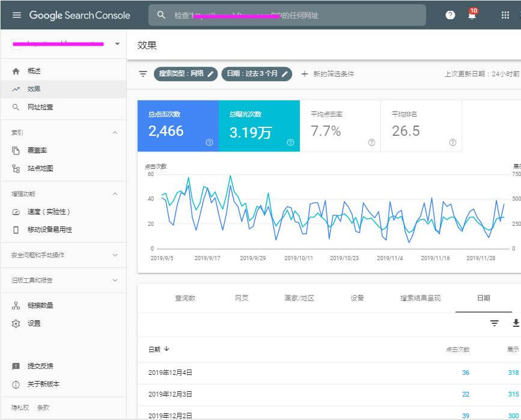This screenshot has height=420, width=521.
Task: Click the help question mark in header
Action: click(x=450, y=15)
